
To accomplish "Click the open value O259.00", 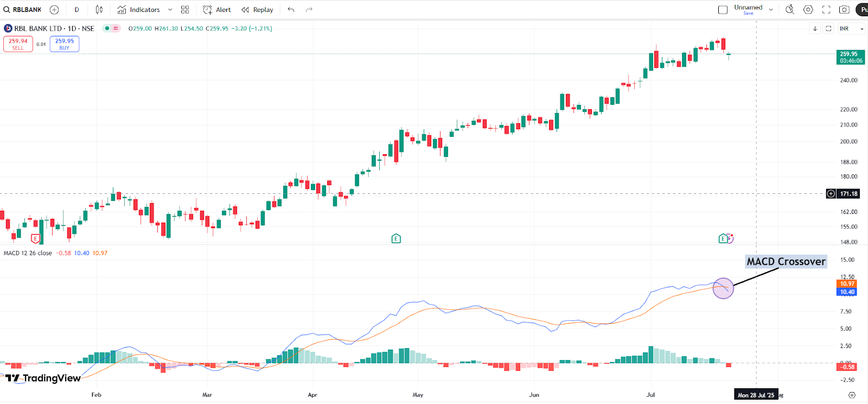I will (x=140, y=28).
